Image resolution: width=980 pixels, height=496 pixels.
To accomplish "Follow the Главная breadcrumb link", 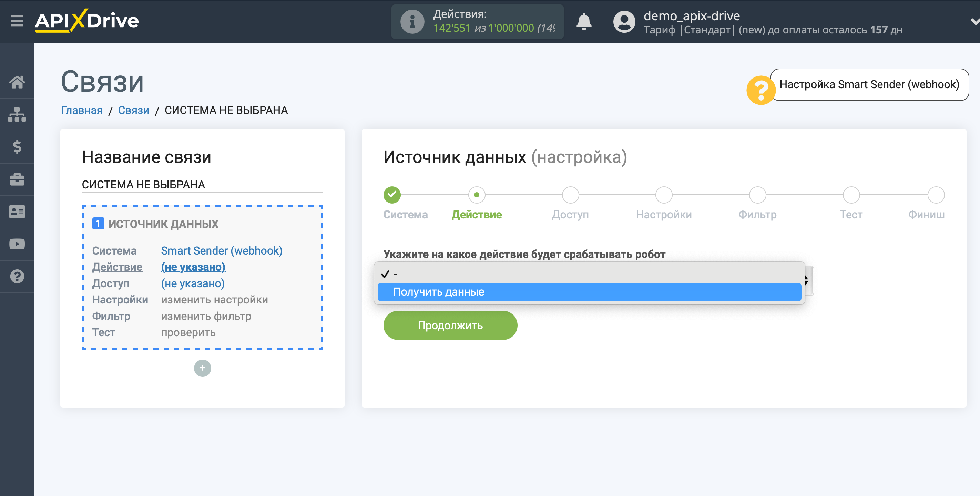I will coord(82,110).
